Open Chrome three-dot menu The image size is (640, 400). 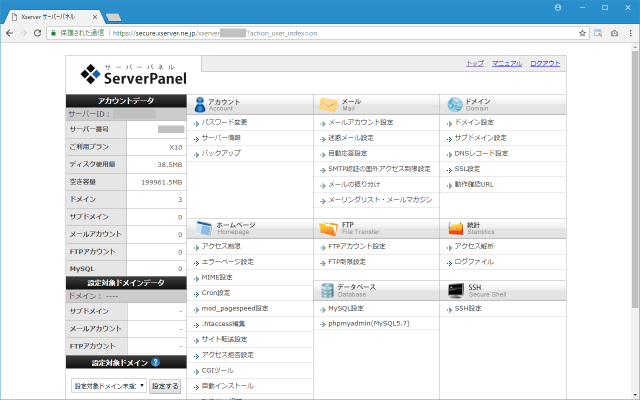[629, 32]
